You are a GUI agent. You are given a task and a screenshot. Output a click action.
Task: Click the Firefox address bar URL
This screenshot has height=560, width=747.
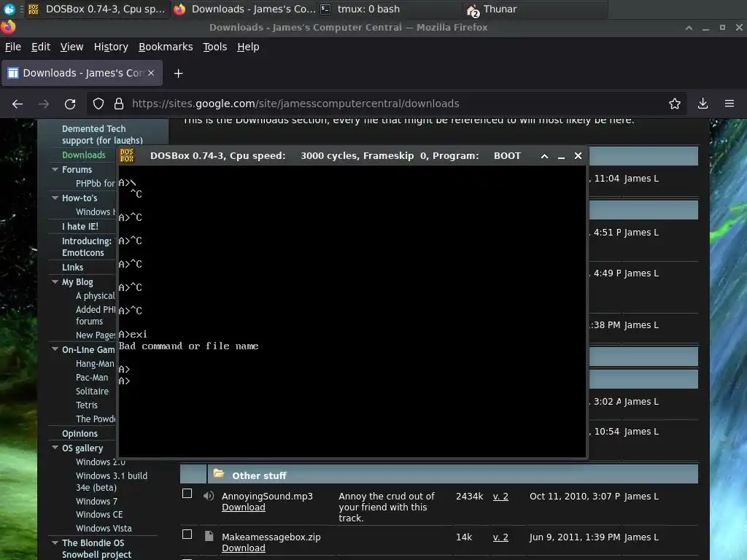[x=295, y=104]
